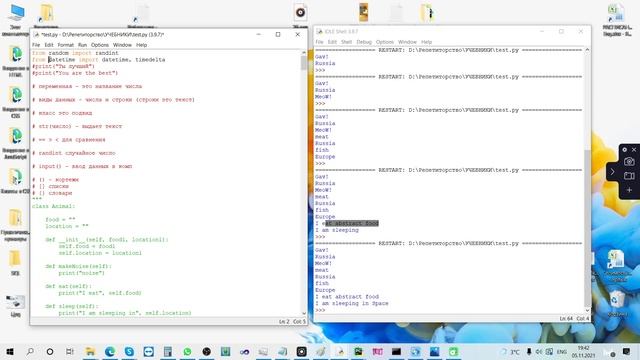Open weather widget showing 3°C
Viewport: 640px width, 360px height.
click(x=510, y=351)
